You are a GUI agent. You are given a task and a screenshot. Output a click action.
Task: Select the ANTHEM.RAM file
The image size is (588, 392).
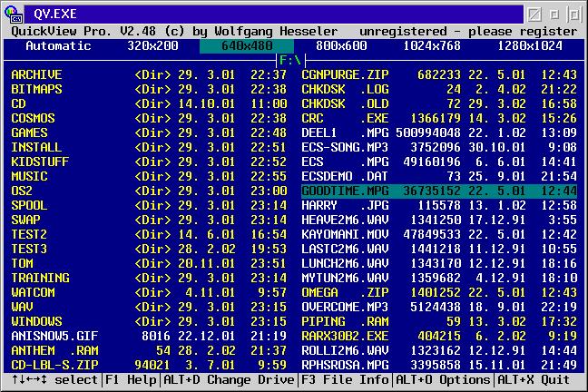coord(149,351)
